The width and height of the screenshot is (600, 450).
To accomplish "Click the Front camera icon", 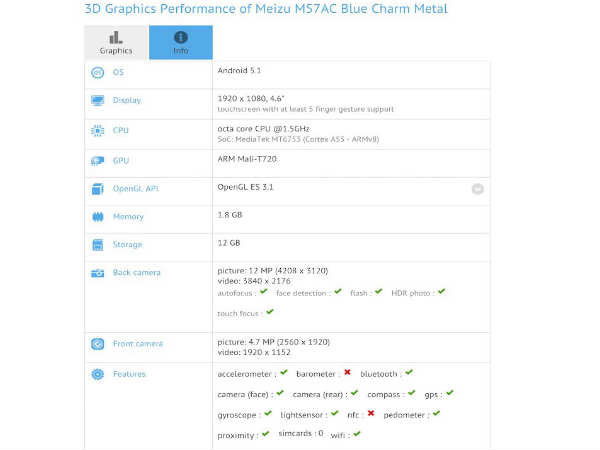I will pos(98,344).
